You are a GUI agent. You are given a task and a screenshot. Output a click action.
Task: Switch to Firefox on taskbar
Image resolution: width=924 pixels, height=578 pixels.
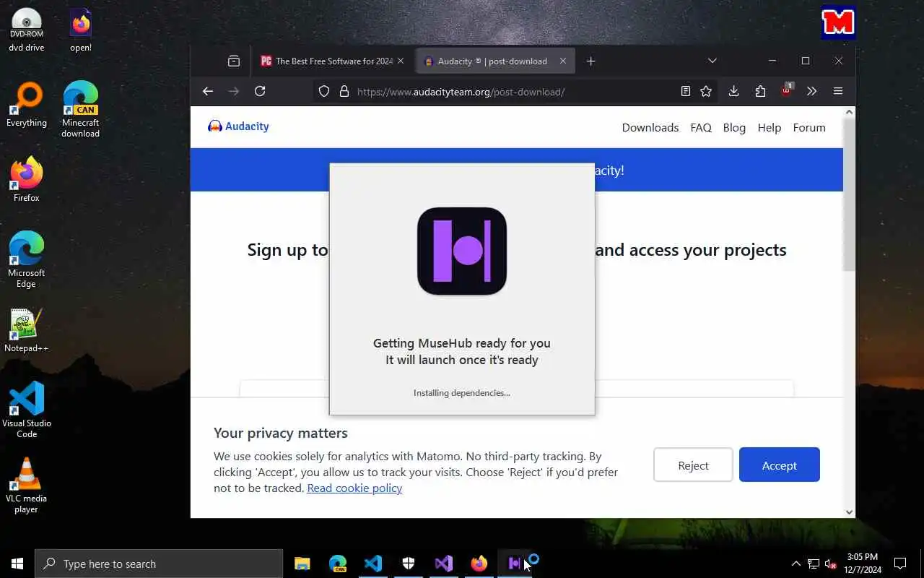click(x=479, y=564)
